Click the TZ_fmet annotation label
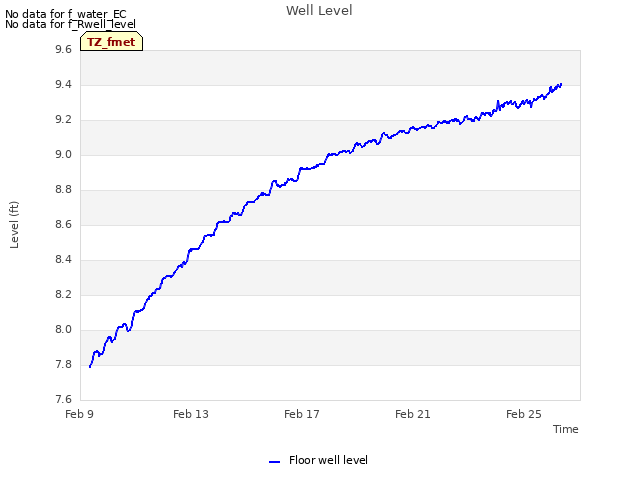Screen dimensions: 640x480 (x=111, y=42)
